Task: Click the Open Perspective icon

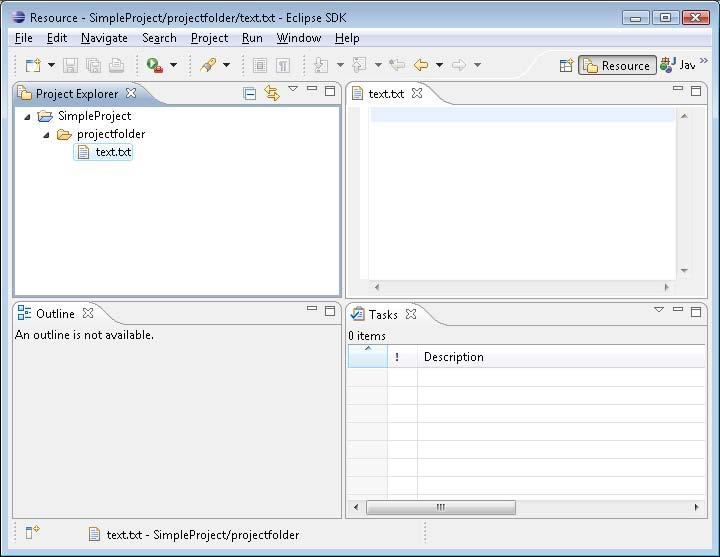Action: click(x=566, y=65)
